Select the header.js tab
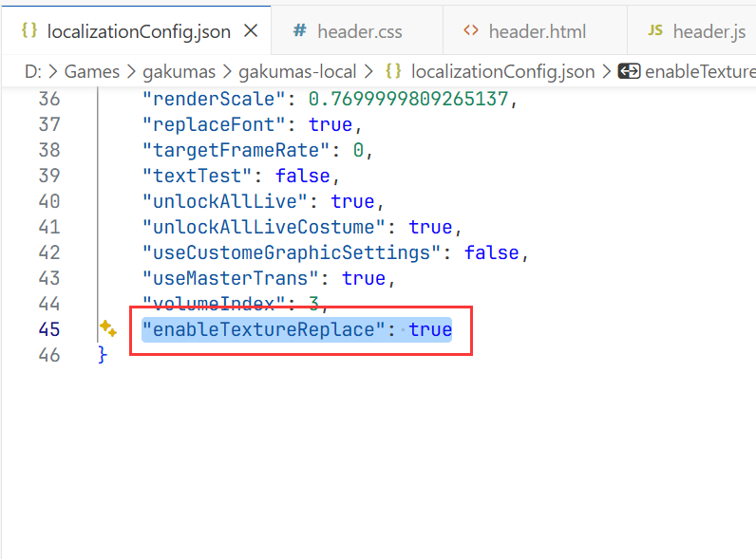This screenshot has width=756, height=559. point(709,31)
